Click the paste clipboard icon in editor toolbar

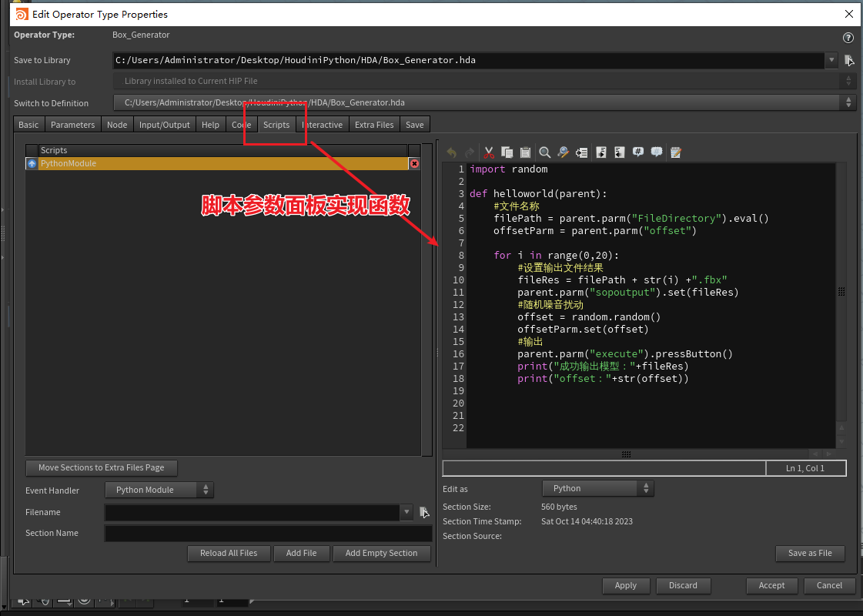tap(525, 152)
